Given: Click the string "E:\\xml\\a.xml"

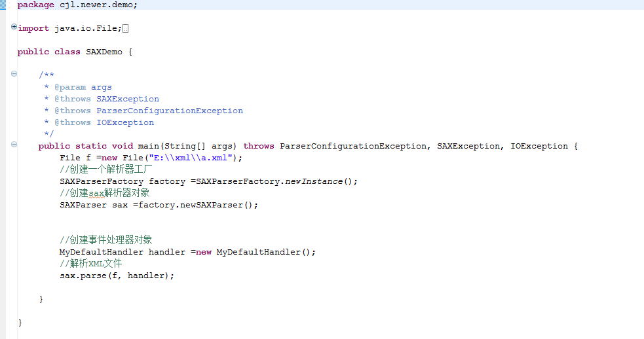Looking at the screenshot, I should click(x=191, y=158).
